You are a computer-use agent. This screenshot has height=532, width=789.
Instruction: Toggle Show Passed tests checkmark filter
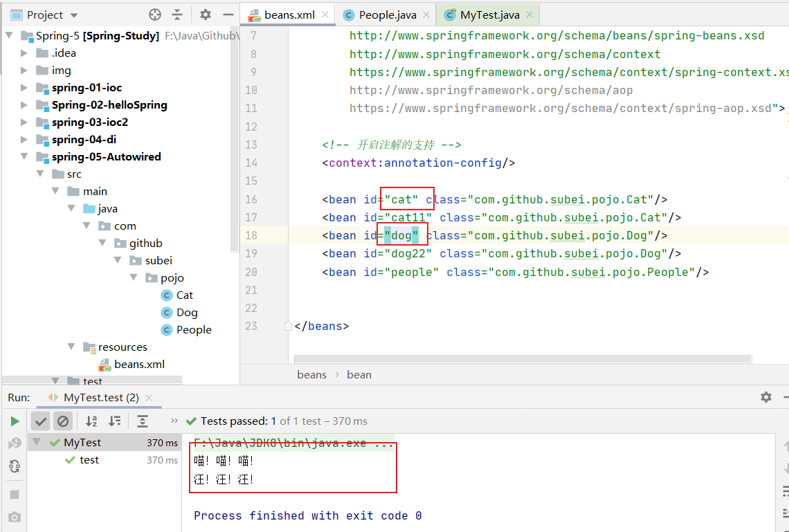41,421
